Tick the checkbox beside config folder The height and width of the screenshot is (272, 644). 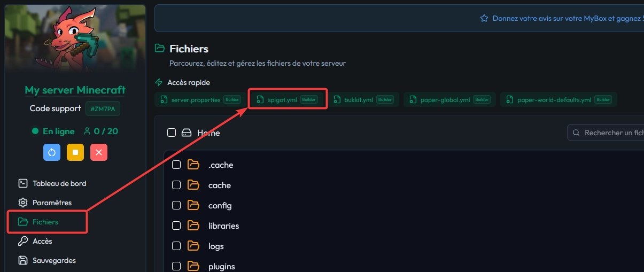(x=176, y=206)
